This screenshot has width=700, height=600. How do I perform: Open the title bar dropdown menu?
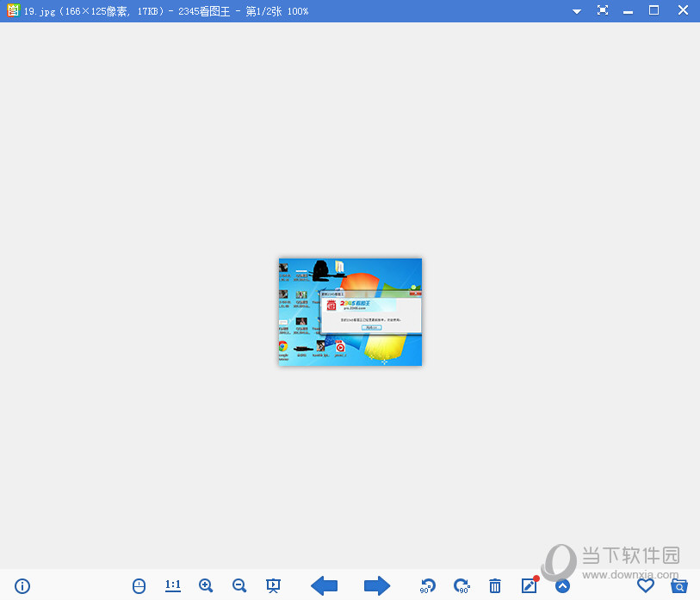(x=576, y=10)
